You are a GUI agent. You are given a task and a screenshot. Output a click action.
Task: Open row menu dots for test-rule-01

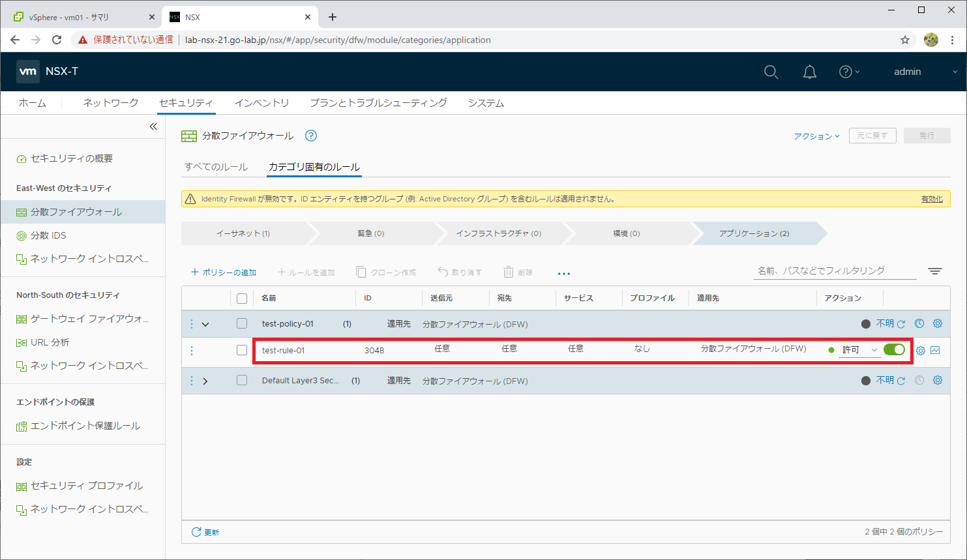click(192, 351)
